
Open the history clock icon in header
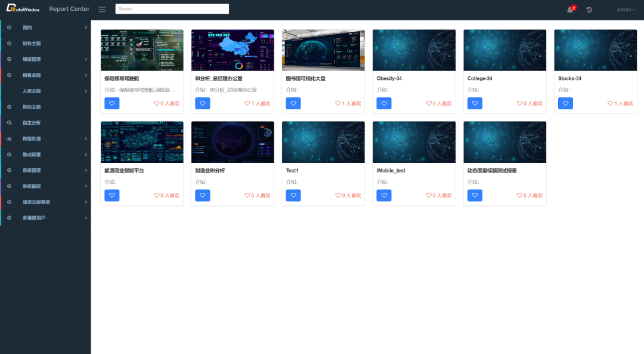coord(589,10)
